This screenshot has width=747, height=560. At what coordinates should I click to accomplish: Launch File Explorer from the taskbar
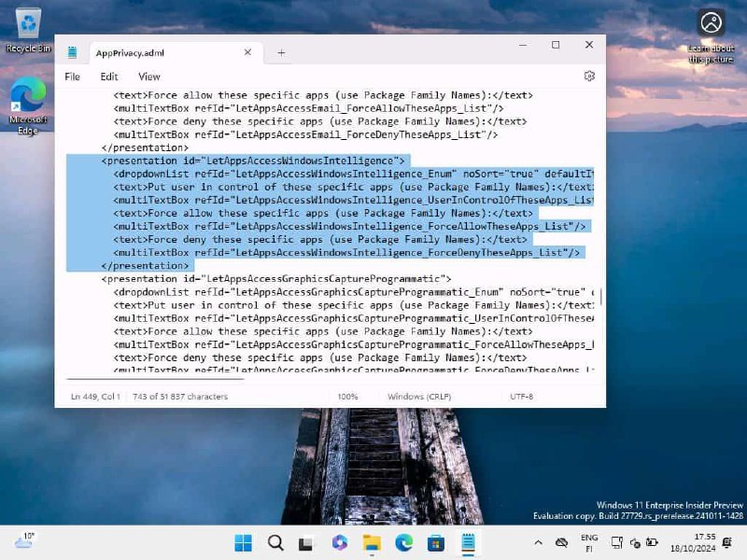371,541
